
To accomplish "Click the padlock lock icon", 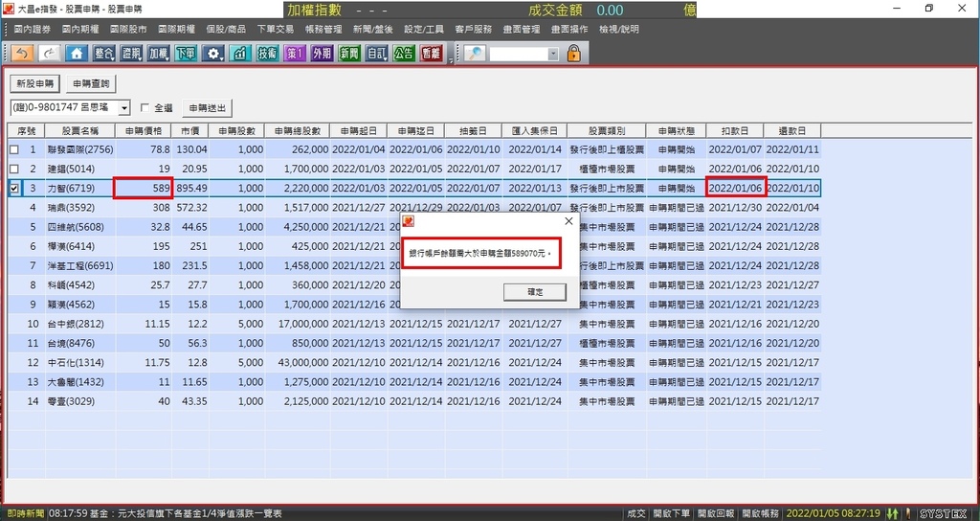I will click(574, 54).
